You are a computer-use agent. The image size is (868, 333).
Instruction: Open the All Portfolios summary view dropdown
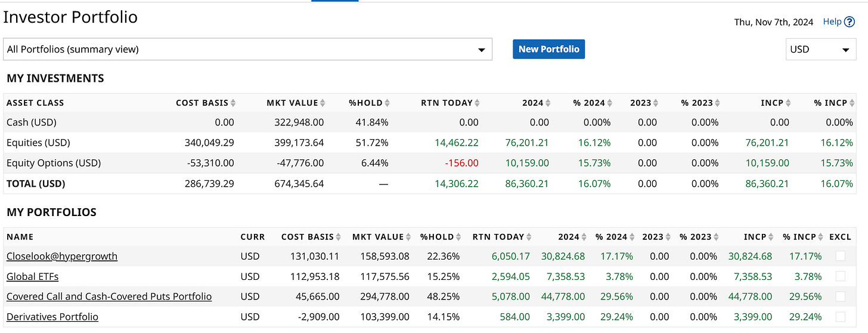(248, 50)
